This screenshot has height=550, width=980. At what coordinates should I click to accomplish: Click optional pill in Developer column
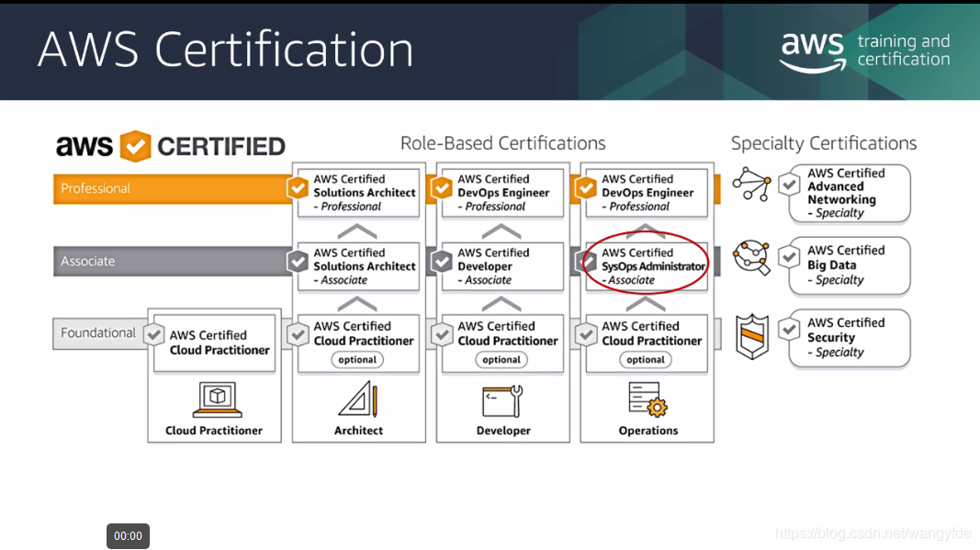coord(501,359)
